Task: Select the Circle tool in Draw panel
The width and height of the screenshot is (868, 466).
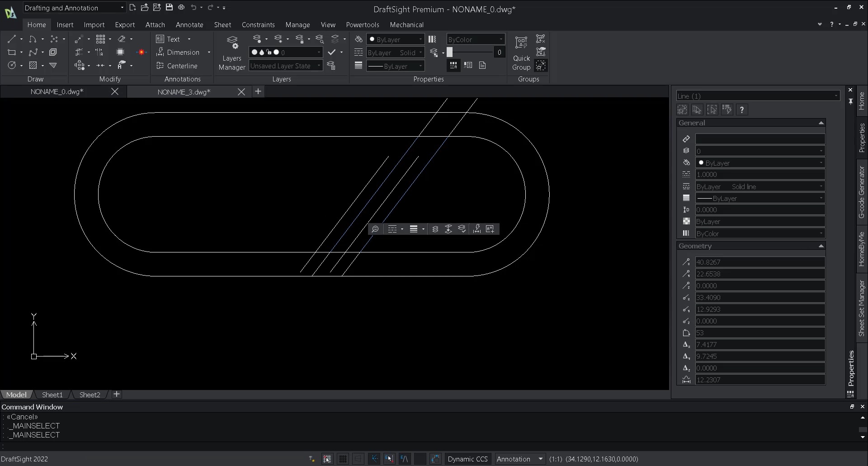Action: 12,65
